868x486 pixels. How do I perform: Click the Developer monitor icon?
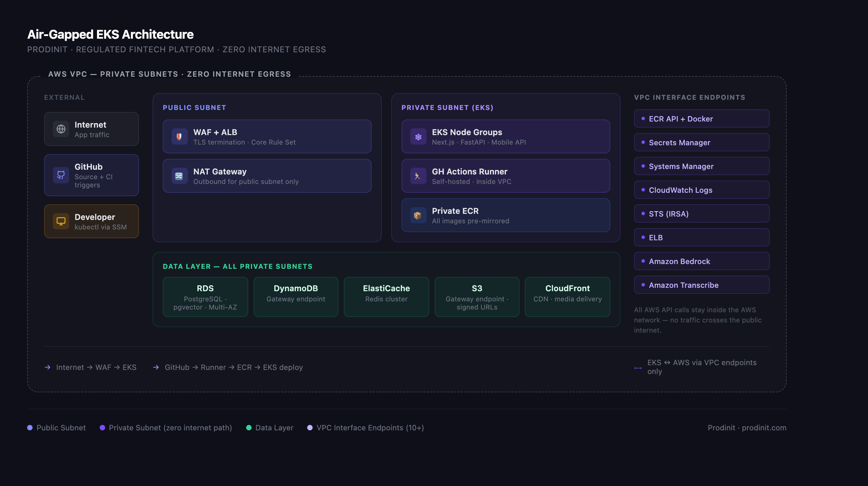61,221
